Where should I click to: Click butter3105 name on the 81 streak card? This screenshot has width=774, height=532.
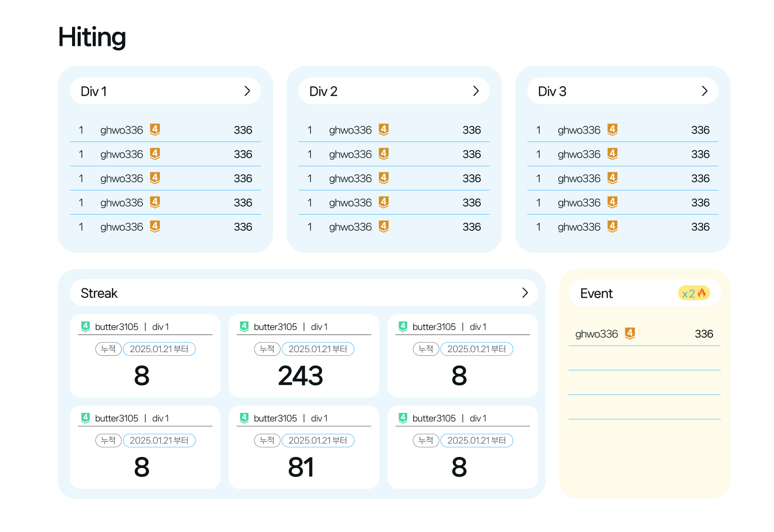point(276,418)
